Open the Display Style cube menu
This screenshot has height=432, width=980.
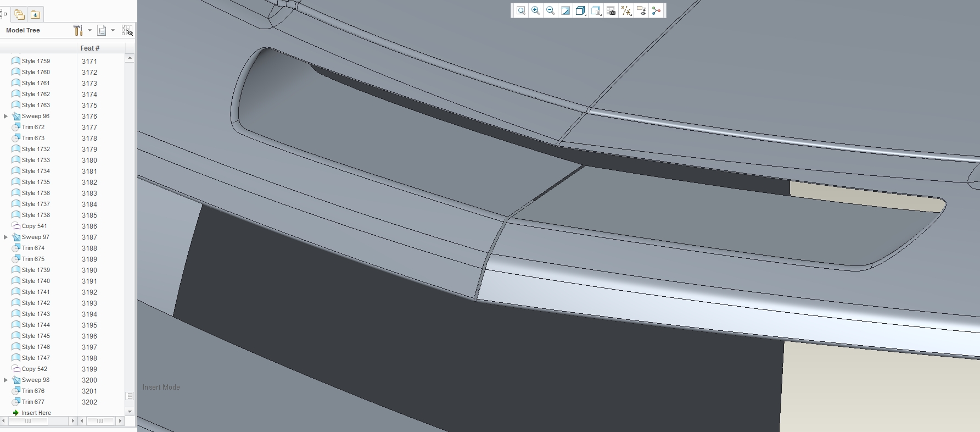click(x=580, y=10)
